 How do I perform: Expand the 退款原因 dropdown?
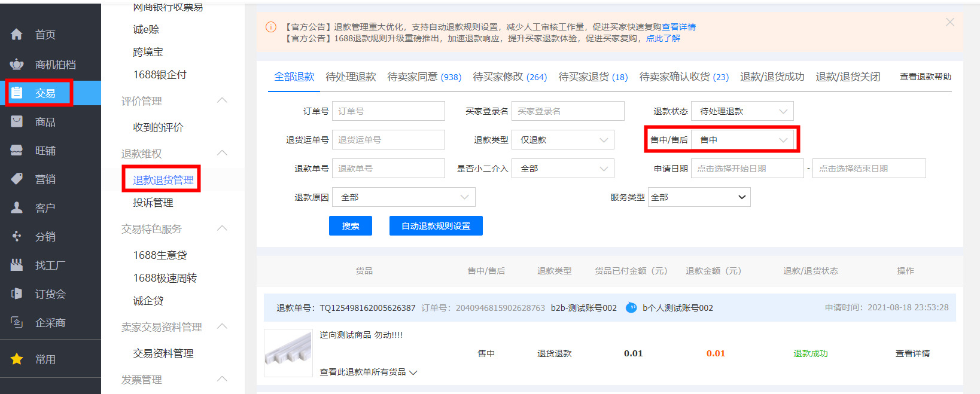click(404, 197)
